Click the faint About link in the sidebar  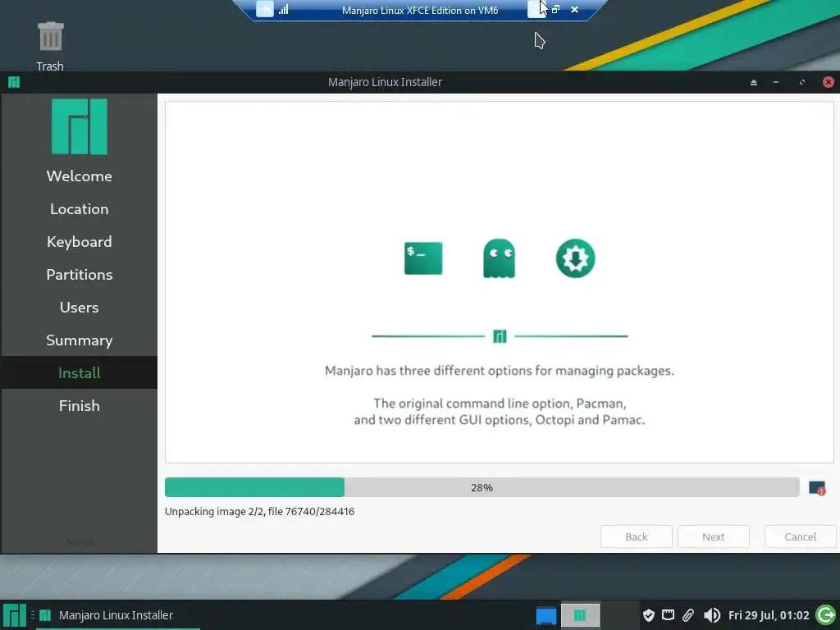(x=80, y=541)
